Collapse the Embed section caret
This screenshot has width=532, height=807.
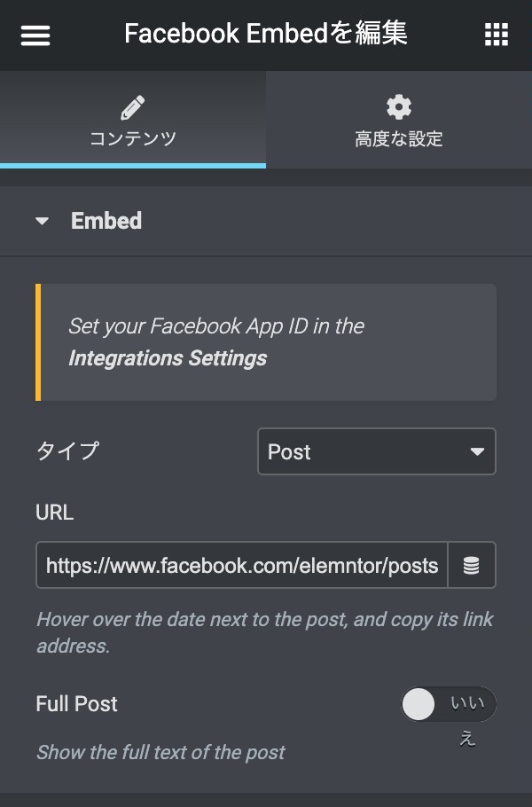point(43,221)
